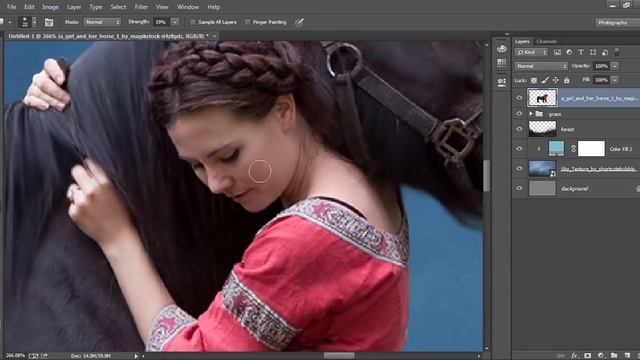640x360 pixels.
Task: Close the Untitled-1 document tab
Action: click(214, 36)
